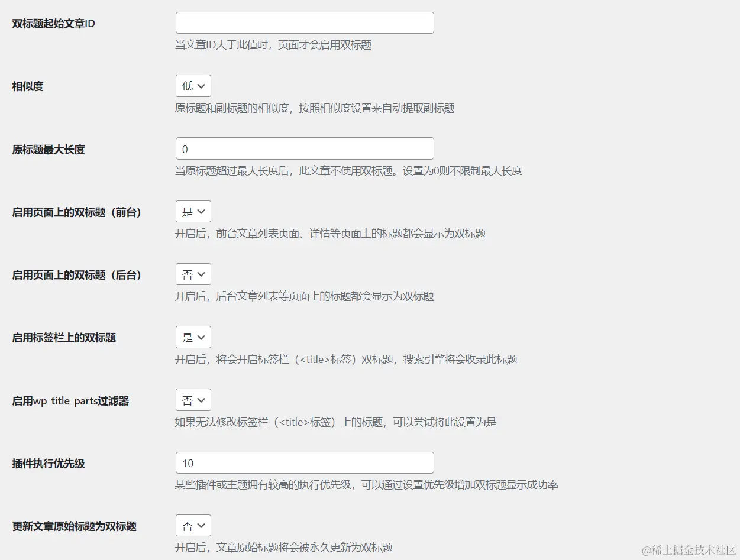Select the 原标题最大长度 input showing 0
Viewport: 740px width, 560px height.
click(x=304, y=148)
